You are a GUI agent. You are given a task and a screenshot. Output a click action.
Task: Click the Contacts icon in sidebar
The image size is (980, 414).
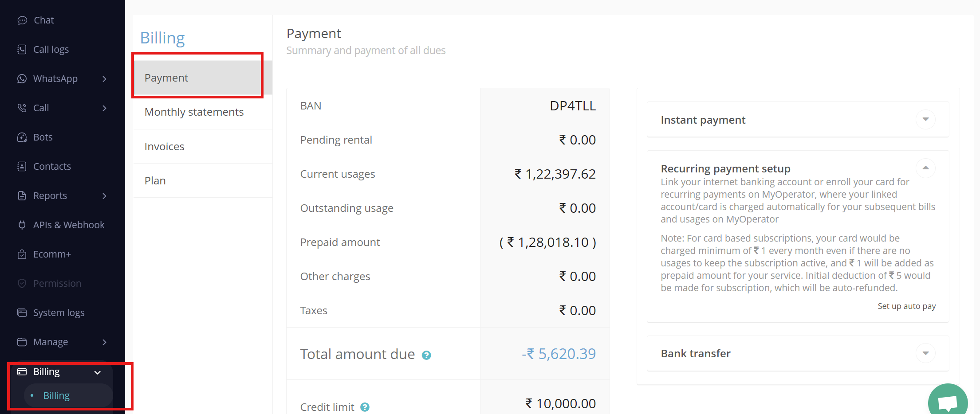[22, 166]
